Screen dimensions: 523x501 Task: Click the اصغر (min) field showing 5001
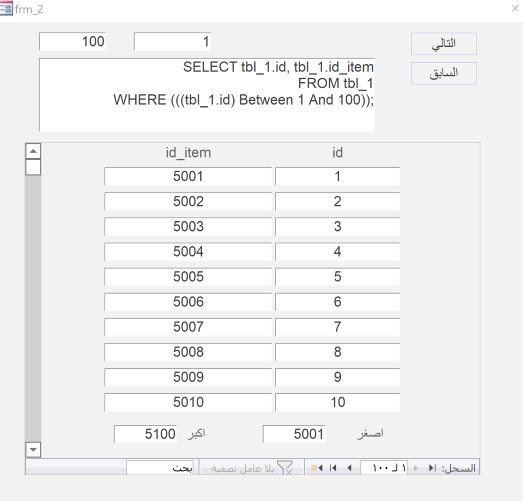coord(294,434)
